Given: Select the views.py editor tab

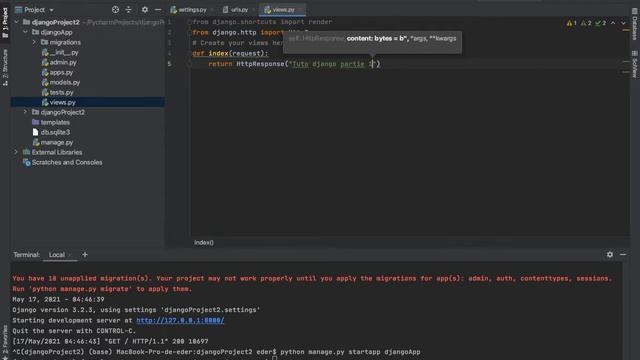Looking at the screenshot, I should (x=282, y=9).
